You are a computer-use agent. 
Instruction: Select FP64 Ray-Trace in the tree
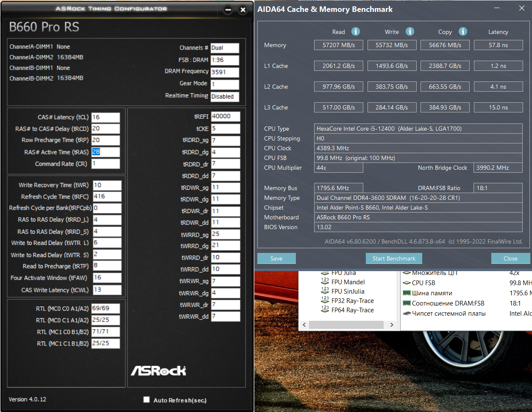click(352, 310)
